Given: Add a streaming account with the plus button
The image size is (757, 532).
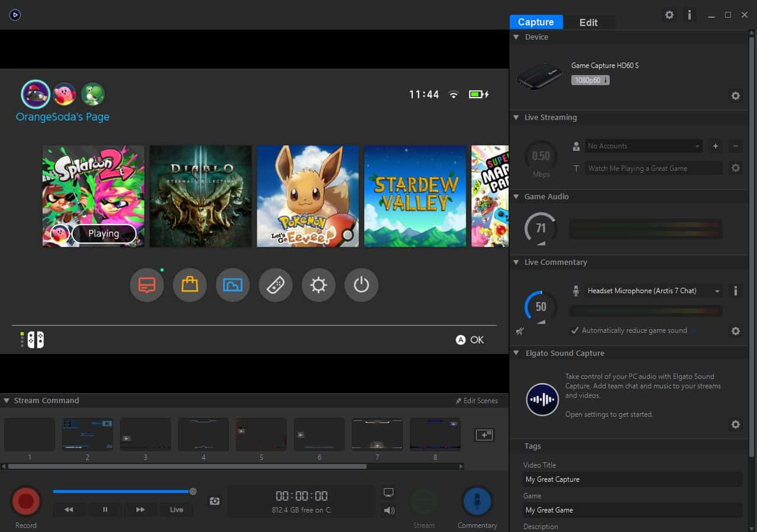Looking at the screenshot, I should point(715,146).
